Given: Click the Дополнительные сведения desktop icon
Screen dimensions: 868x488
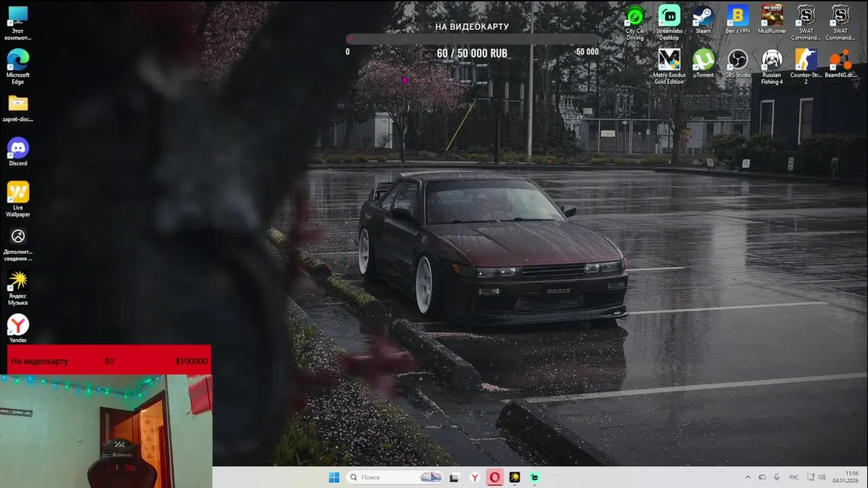Looking at the screenshot, I should click(x=18, y=243).
